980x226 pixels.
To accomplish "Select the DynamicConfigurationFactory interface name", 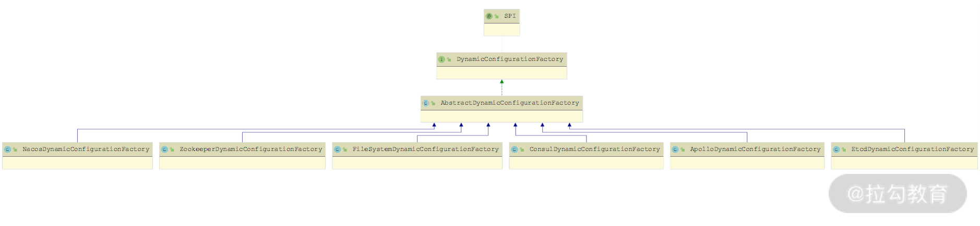I will coord(510,59).
